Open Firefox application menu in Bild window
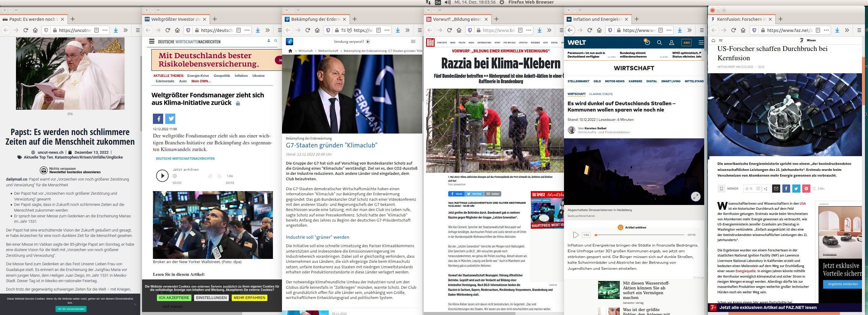Image resolution: width=868 pixels, height=315 pixels. tap(561, 30)
